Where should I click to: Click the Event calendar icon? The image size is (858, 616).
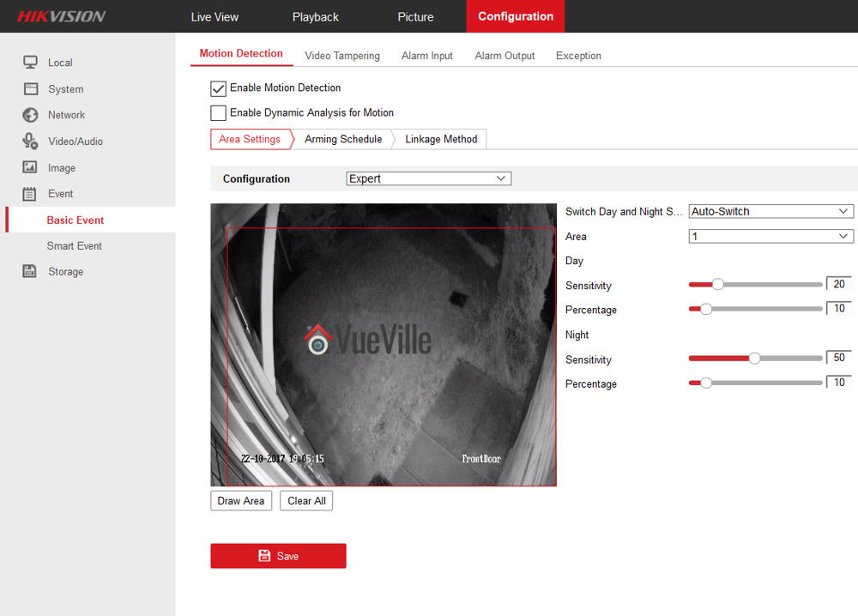tap(30, 194)
